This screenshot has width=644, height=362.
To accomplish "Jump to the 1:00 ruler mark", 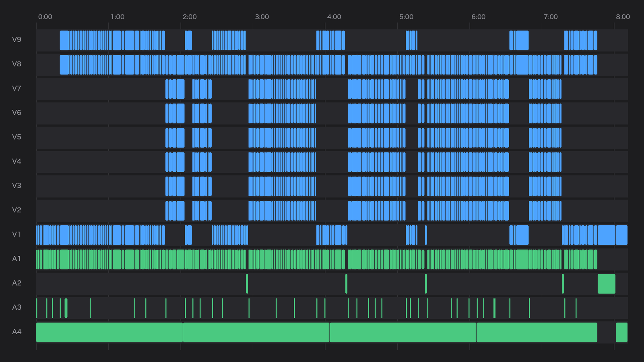I will point(118,16).
